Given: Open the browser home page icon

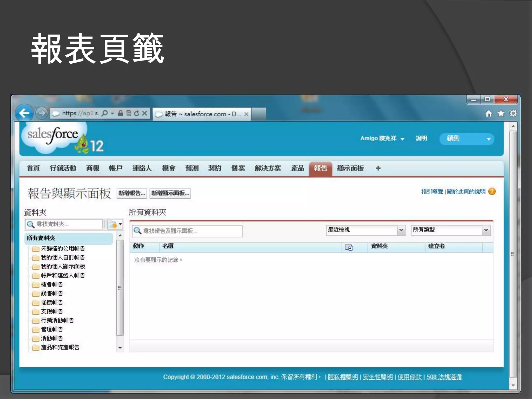Looking at the screenshot, I should tap(489, 114).
